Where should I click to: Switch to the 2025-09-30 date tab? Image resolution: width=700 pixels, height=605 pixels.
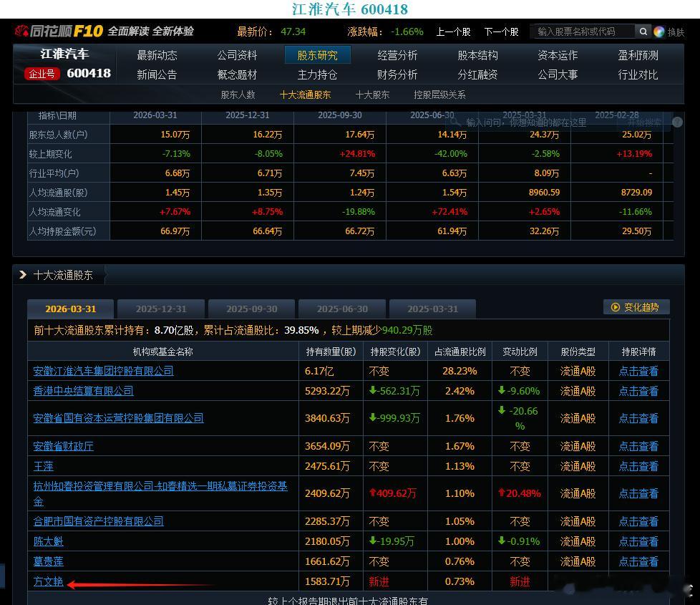pyautogui.click(x=252, y=309)
